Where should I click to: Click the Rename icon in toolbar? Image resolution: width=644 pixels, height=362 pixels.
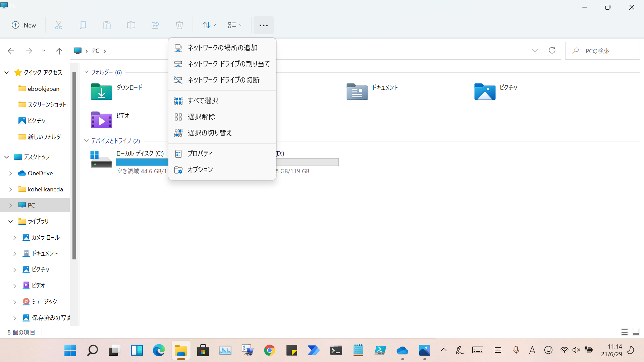(131, 25)
